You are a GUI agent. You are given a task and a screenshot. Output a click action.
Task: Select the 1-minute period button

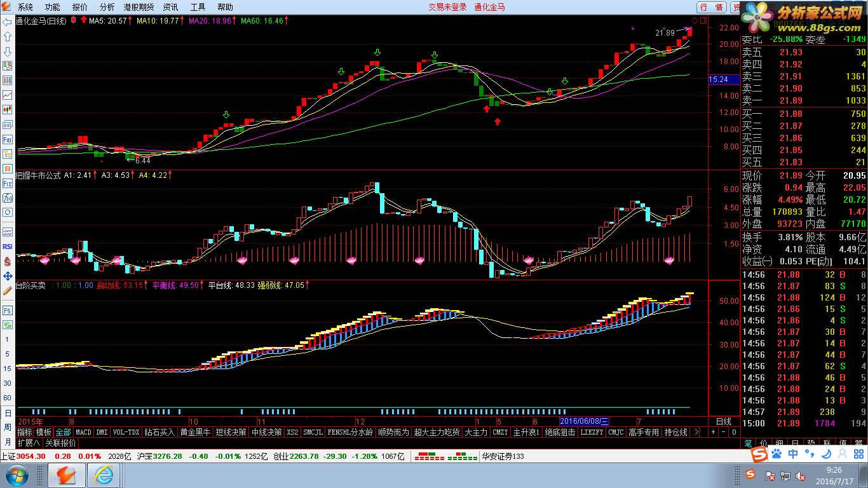click(x=8, y=338)
